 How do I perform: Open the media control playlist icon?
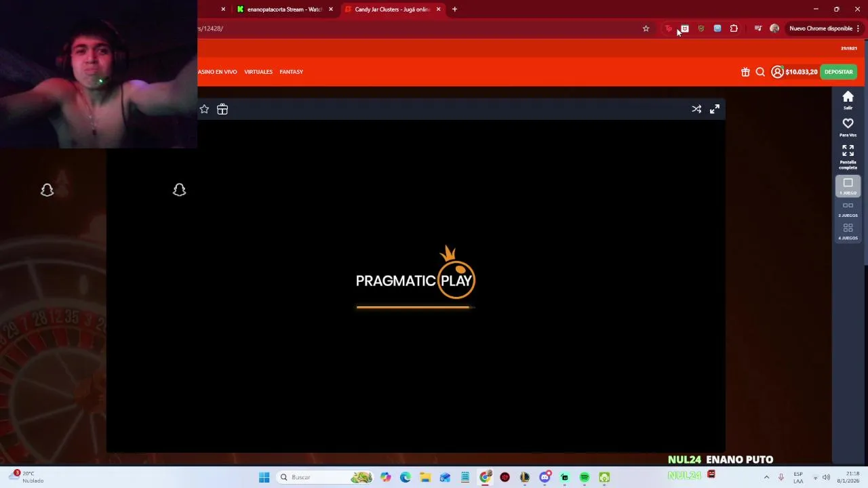coord(757,28)
